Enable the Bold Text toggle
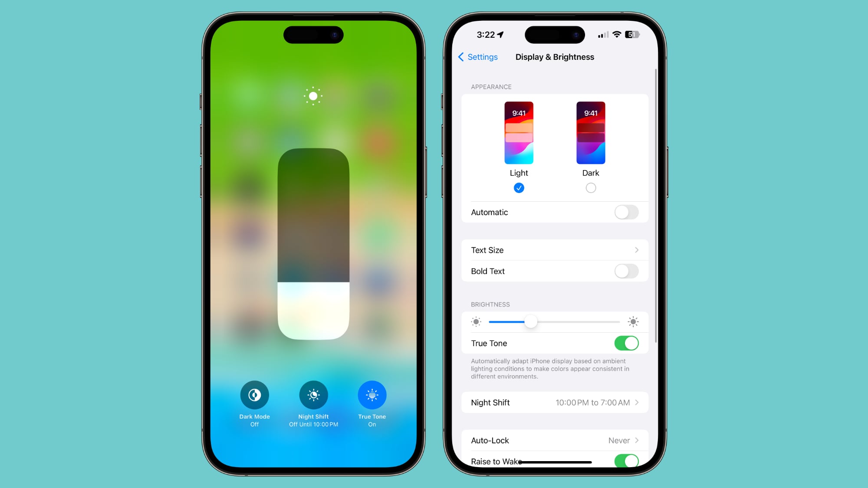Screen dimensions: 868x488 click(x=627, y=271)
